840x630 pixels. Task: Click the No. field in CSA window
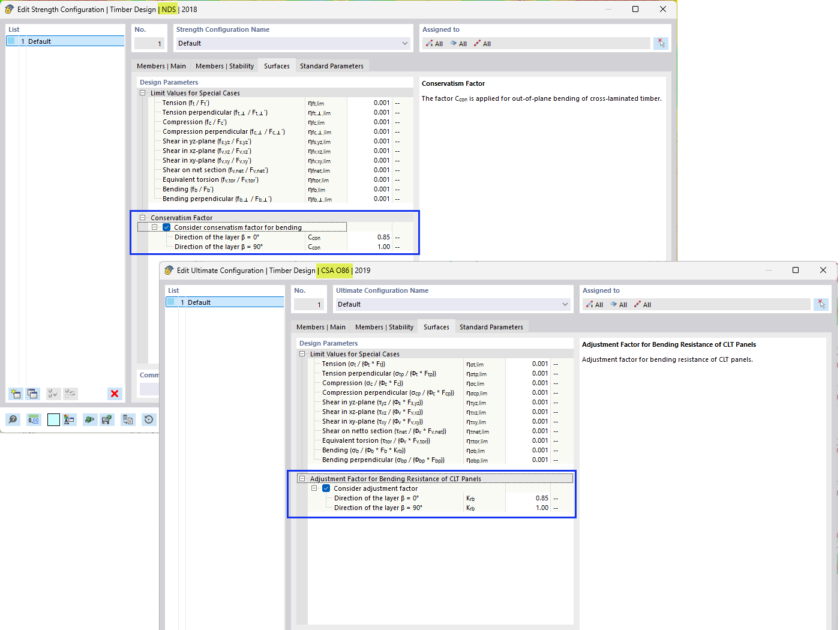[x=309, y=304]
